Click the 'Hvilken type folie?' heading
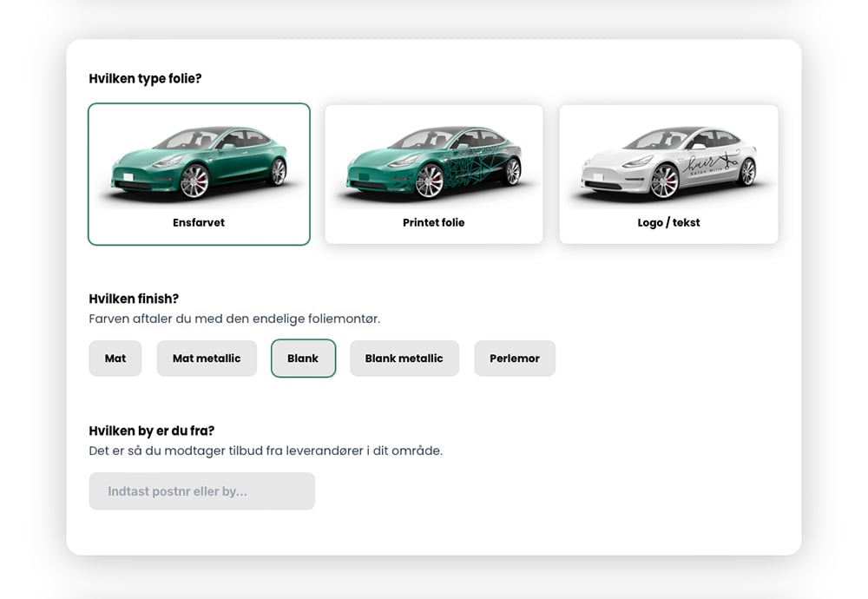This screenshot has width=868, height=599. 145,79
